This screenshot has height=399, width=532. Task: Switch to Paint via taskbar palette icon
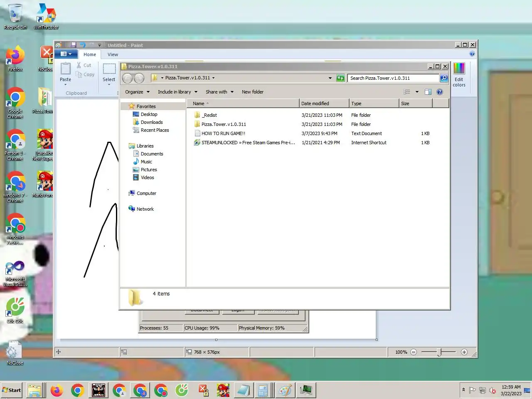point(285,390)
